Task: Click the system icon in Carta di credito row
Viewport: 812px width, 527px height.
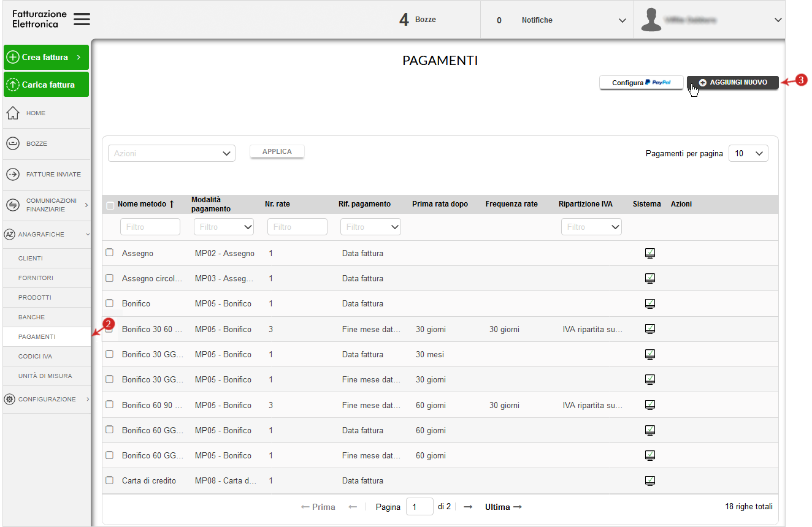Action: [x=650, y=480]
